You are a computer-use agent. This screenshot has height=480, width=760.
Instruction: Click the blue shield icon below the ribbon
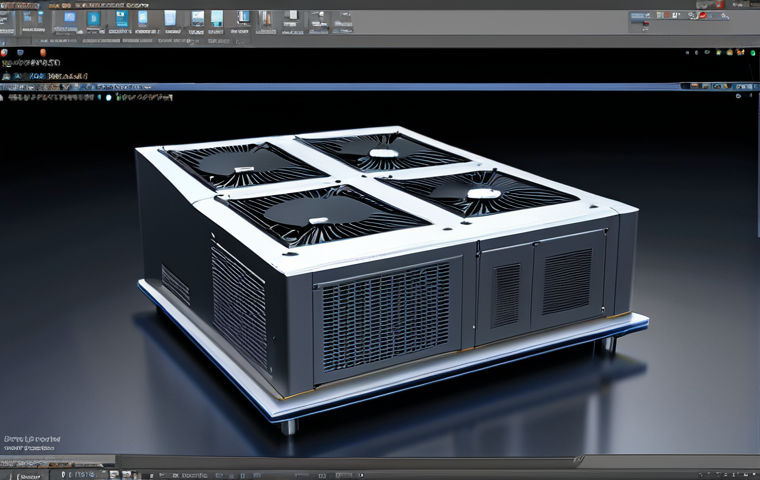click(20, 52)
